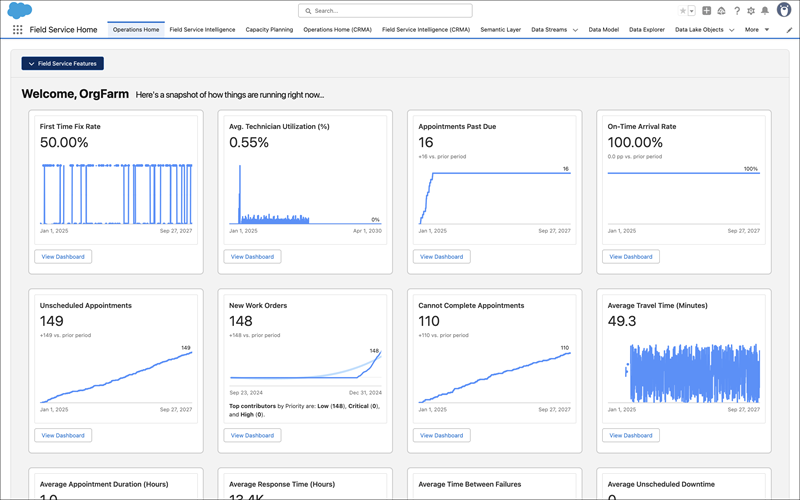
Task: Open the global actions plus icon
Action: (707, 10)
